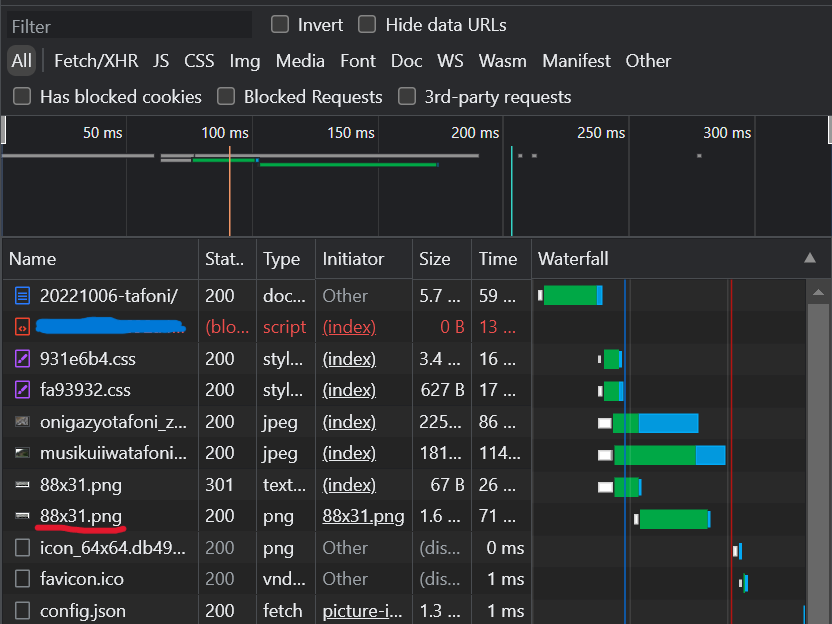Click the file icon beside favicon.ico
832x624 pixels.
pyautogui.click(x=22, y=579)
